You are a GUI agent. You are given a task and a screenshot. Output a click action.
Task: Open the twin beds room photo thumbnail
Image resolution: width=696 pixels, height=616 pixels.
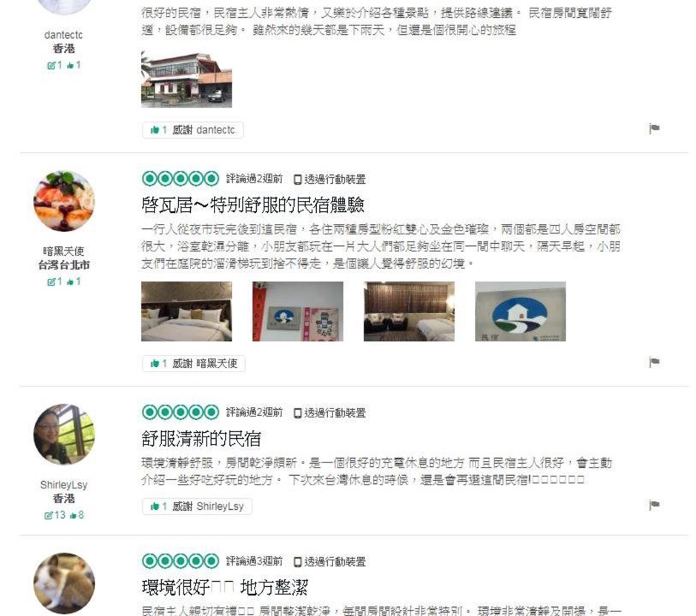click(187, 311)
